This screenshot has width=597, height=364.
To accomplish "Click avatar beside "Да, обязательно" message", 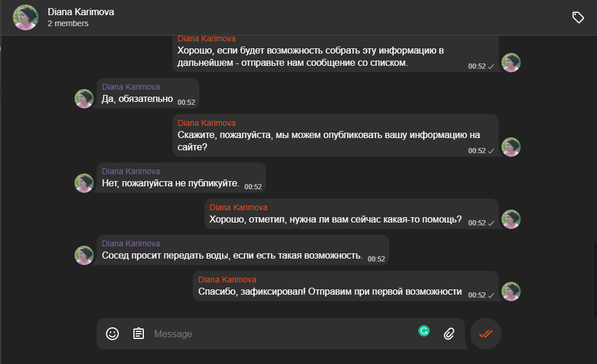I will coord(84,98).
